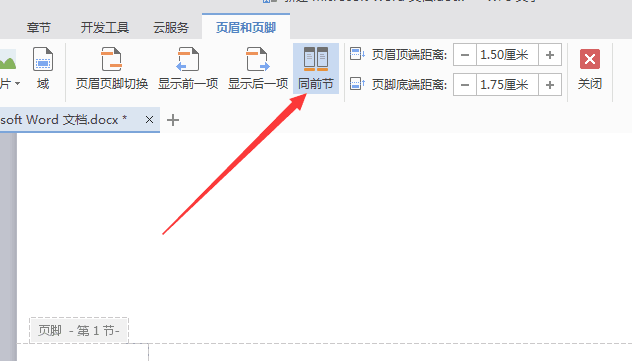The height and width of the screenshot is (361, 632).
Task: Show next item with 显示后一项
Action: (258, 68)
